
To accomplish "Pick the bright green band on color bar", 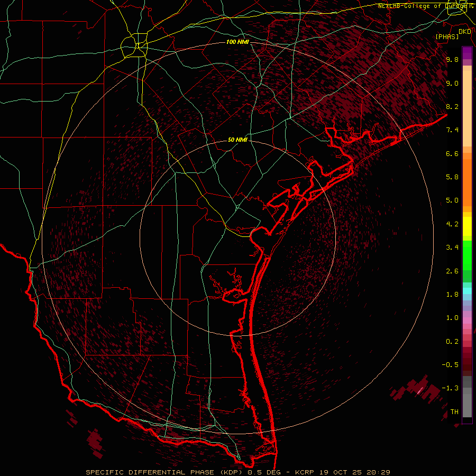I will tap(467, 255).
